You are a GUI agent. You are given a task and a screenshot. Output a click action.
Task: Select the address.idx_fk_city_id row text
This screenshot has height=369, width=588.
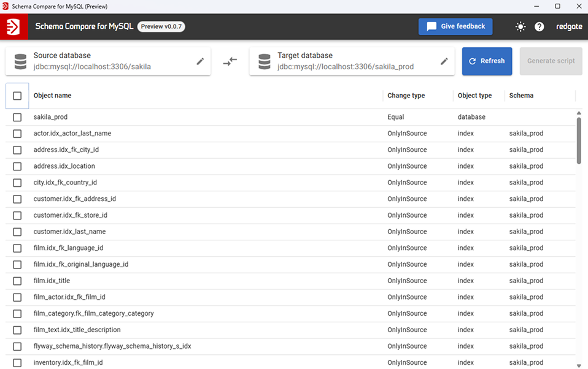66,150
